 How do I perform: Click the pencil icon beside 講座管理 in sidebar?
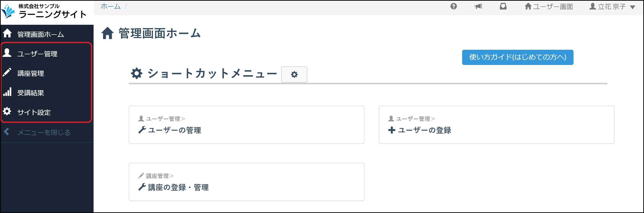(7, 72)
